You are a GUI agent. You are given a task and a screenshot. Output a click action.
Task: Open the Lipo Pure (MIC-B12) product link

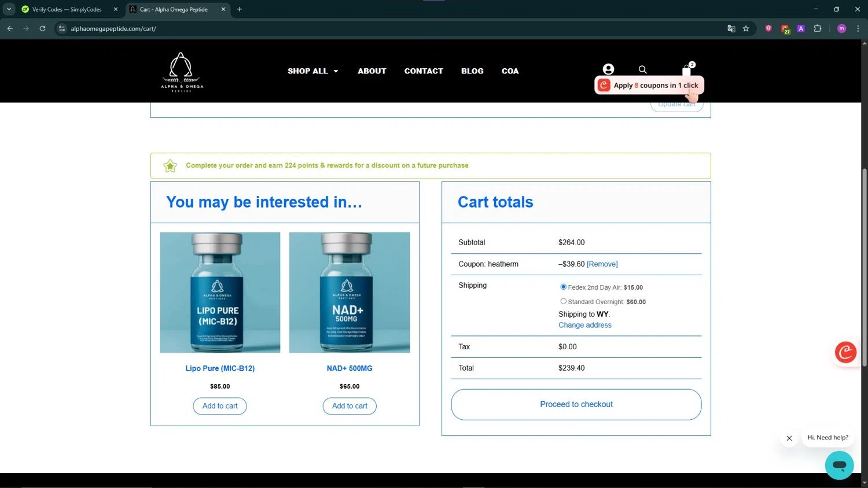(220, 368)
